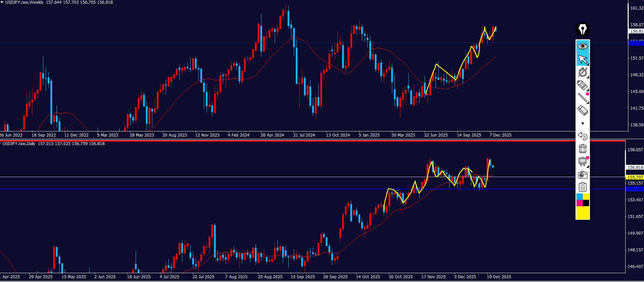This screenshot has height=282, width=644.
Task: Toggle ink visibility with the eye icon
Action: pyautogui.click(x=583, y=46)
